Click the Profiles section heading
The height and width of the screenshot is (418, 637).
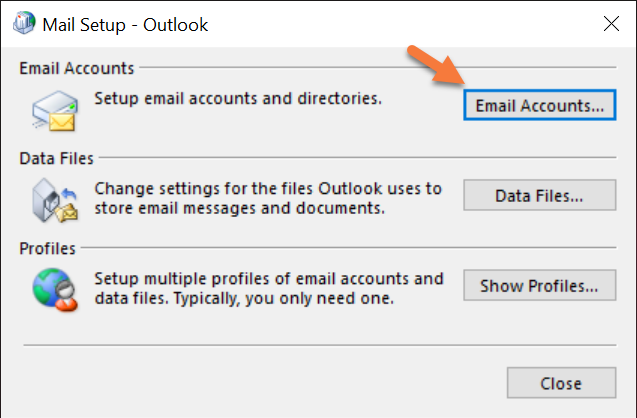47,248
